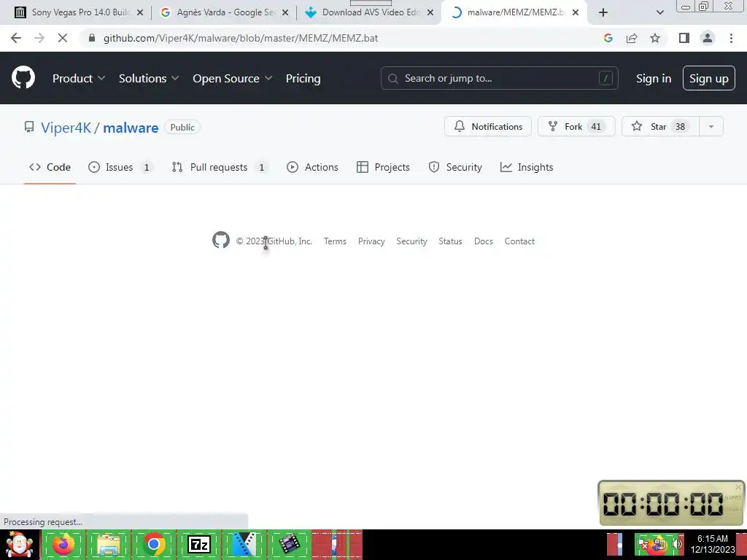Open the Projects tab
747x560 pixels.
[383, 167]
